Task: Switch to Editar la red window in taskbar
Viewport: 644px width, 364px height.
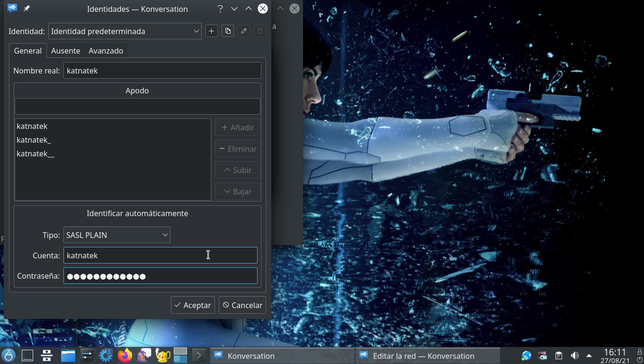Action: tap(428, 355)
